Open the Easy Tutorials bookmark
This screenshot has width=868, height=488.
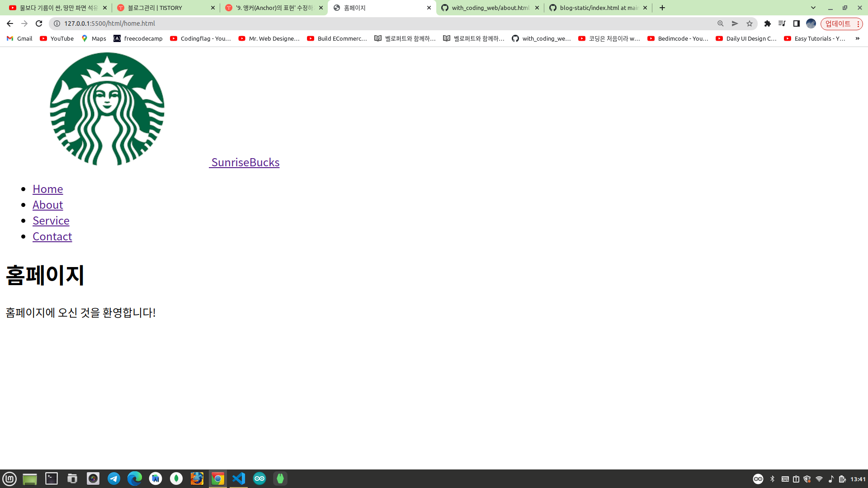pos(815,38)
